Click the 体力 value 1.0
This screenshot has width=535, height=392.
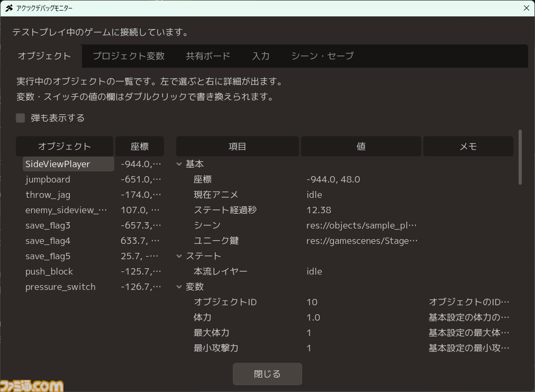[313, 317]
